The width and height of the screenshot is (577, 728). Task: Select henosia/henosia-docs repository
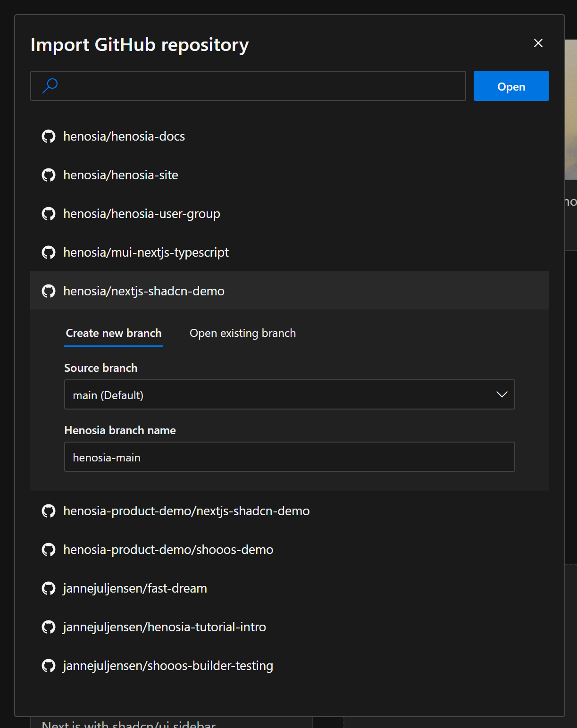coord(290,136)
